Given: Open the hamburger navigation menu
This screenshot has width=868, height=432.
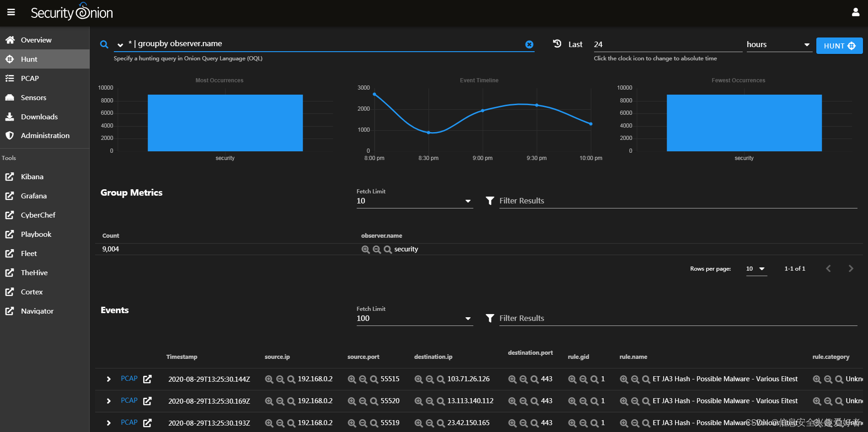Looking at the screenshot, I should tap(11, 12).
